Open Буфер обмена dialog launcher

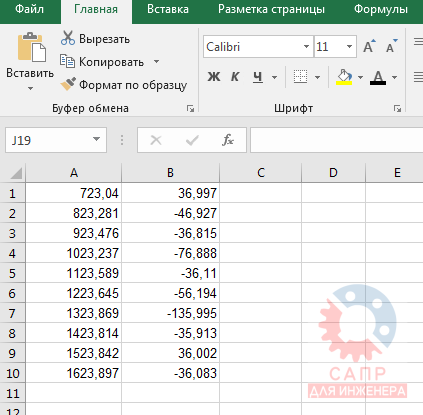click(x=190, y=108)
